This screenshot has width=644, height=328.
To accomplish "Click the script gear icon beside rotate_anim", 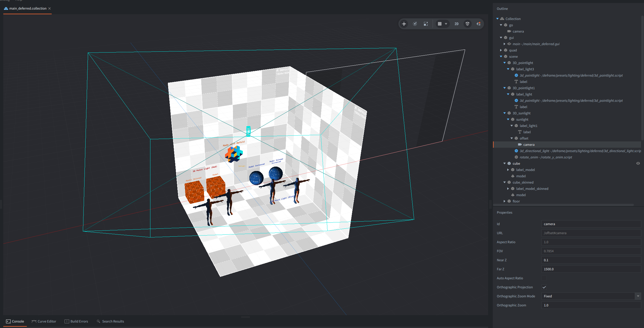I will pos(516,157).
